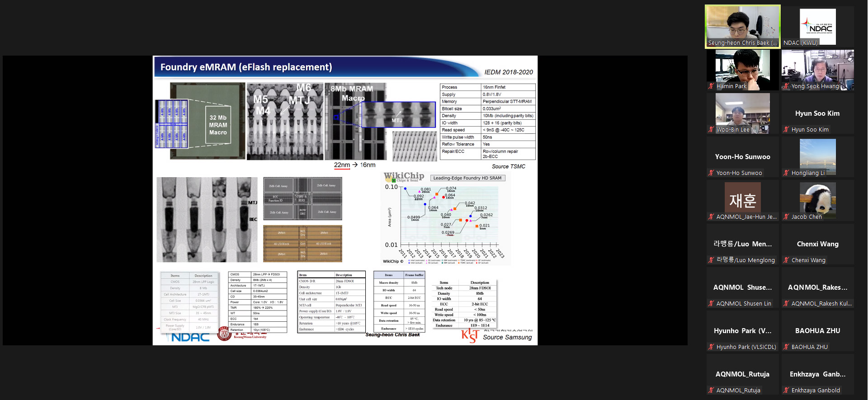Select Seung-heon Chris Baek's active speaker video

point(743,27)
